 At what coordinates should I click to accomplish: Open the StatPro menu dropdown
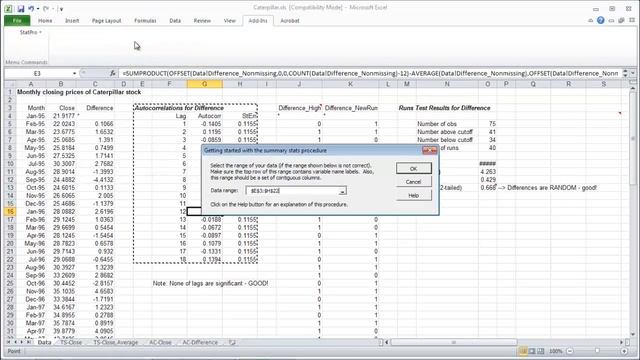(x=31, y=32)
